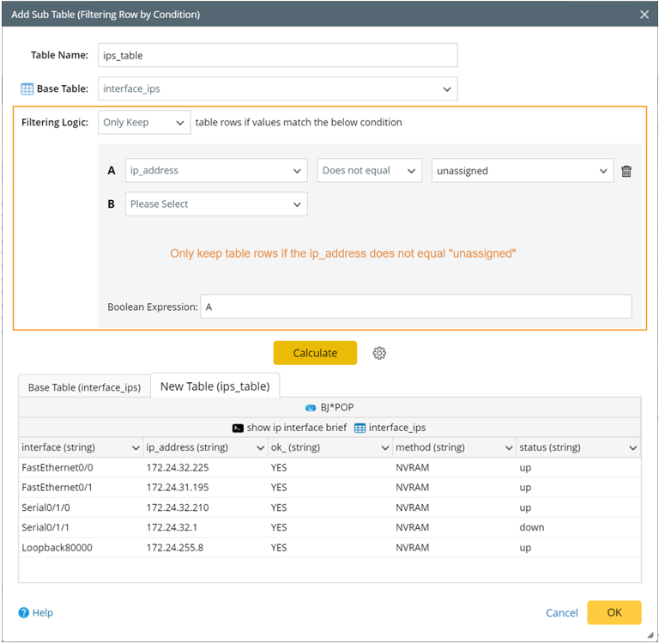Click the Cancel link
The image size is (659, 644).
click(x=561, y=612)
